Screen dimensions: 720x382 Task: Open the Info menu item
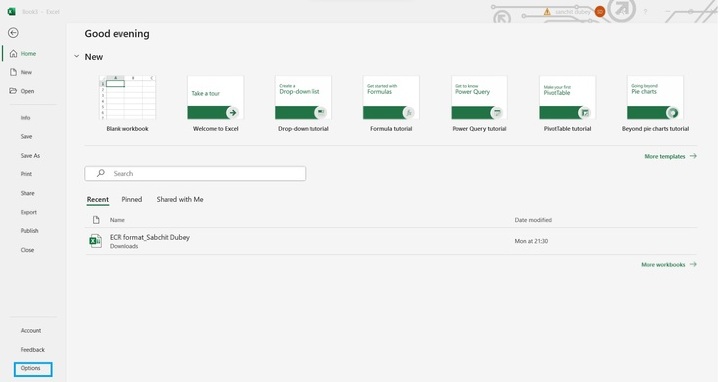click(25, 118)
